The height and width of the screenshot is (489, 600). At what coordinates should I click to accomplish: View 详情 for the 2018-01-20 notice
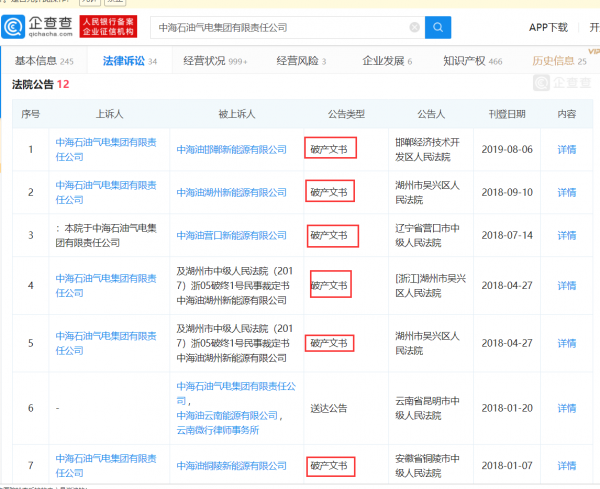click(567, 408)
